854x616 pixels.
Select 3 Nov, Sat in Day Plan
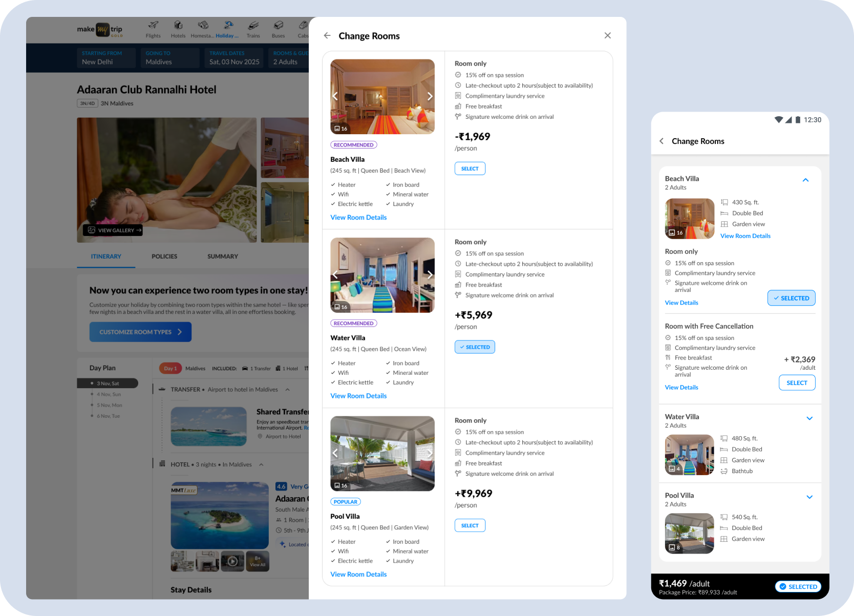[108, 384]
